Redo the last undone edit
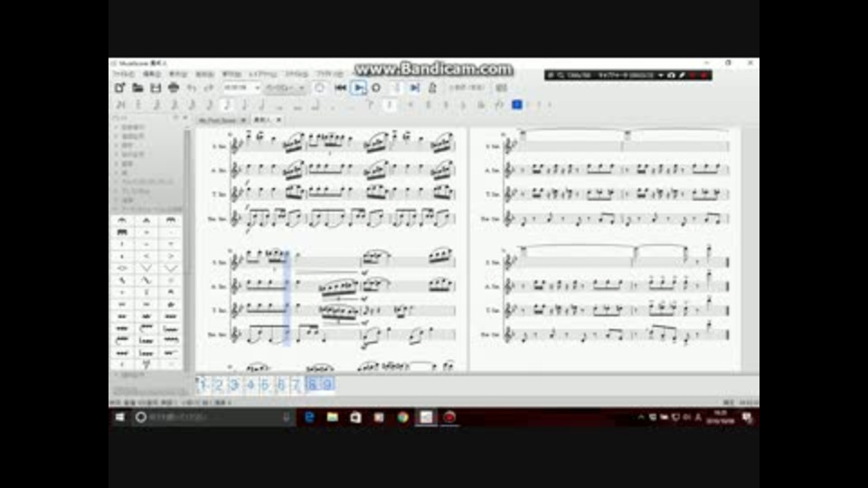Viewport: 868px width, 488px height. (209, 88)
